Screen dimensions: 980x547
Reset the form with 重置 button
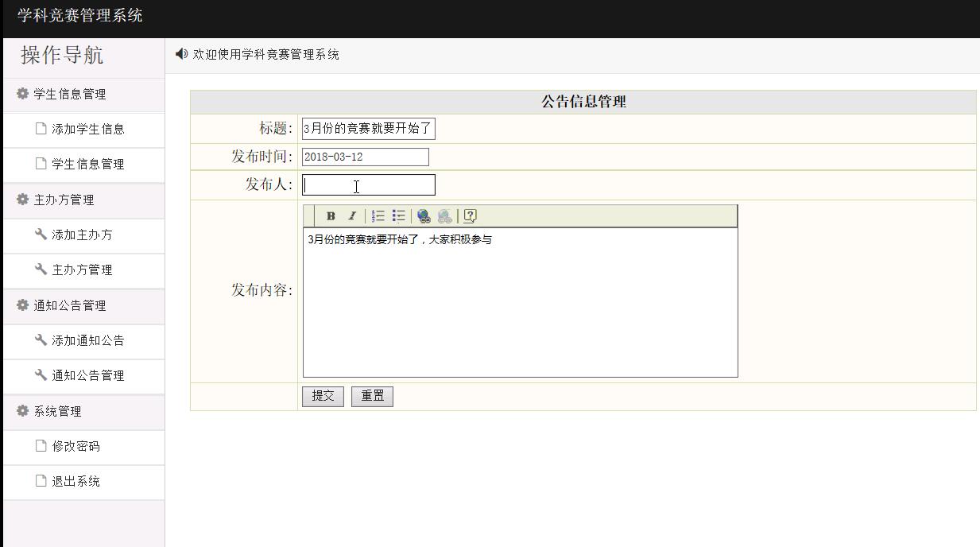[371, 396]
